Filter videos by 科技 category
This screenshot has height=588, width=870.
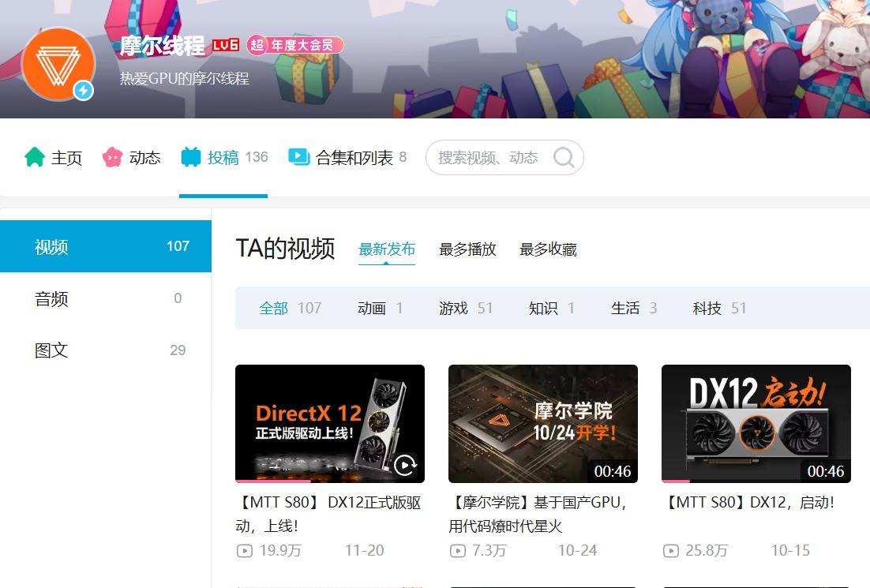tap(707, 308)
